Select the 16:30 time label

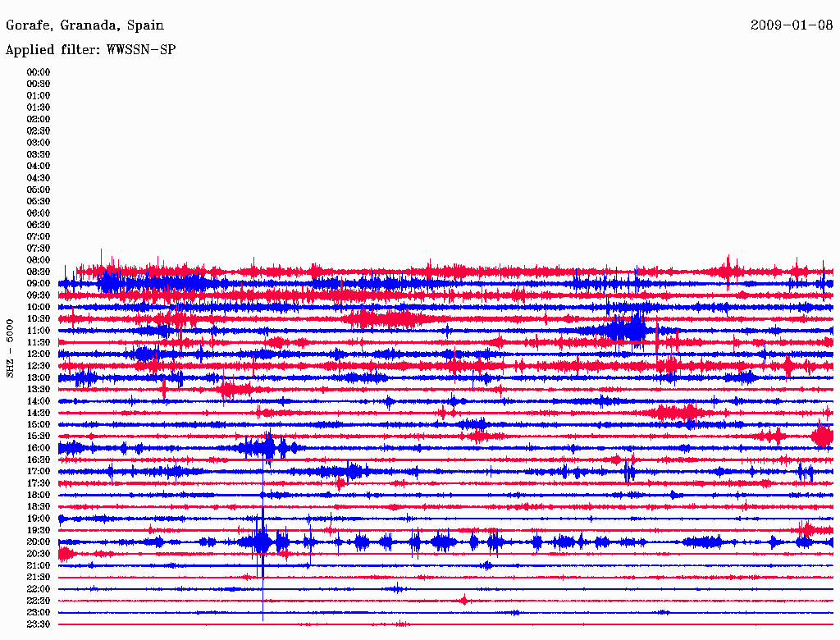[38, 460]
